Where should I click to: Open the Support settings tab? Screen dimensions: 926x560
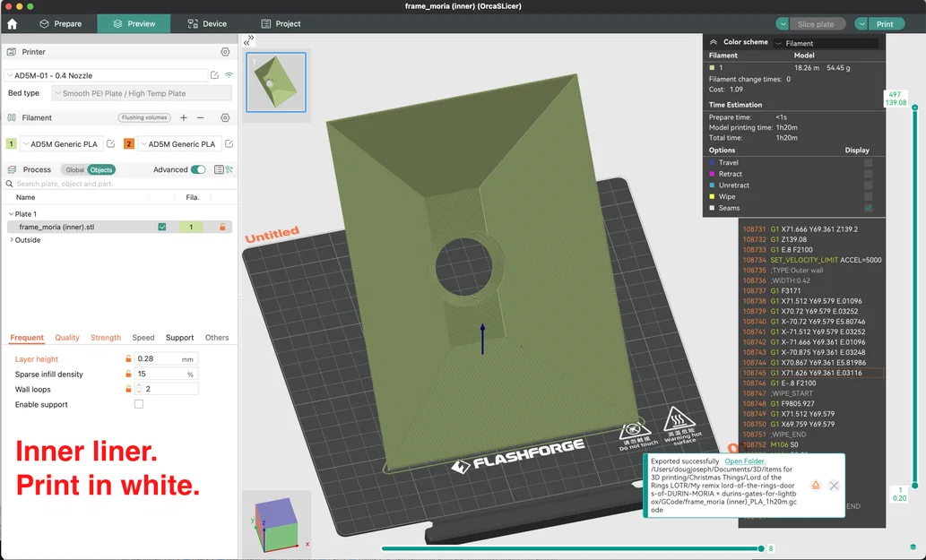(x=179, y=338)
